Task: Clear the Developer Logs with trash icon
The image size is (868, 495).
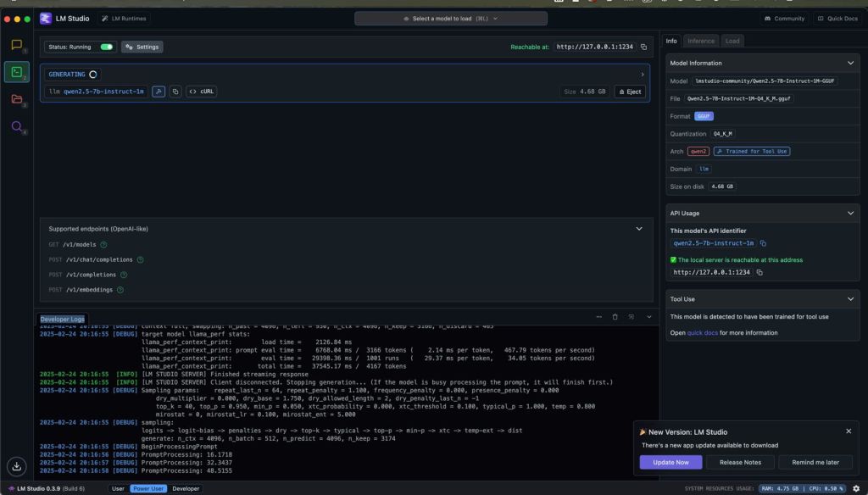Action: (x=615, y=317)
